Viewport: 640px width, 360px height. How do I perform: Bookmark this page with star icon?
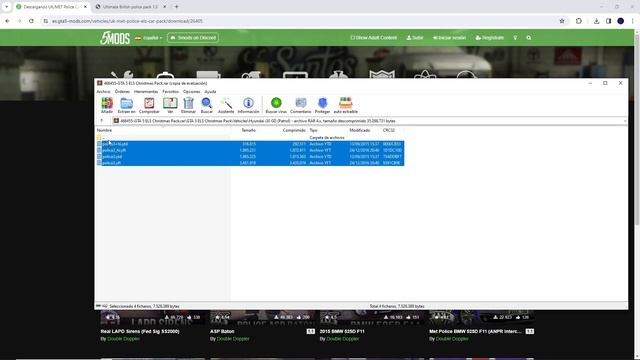562,21
